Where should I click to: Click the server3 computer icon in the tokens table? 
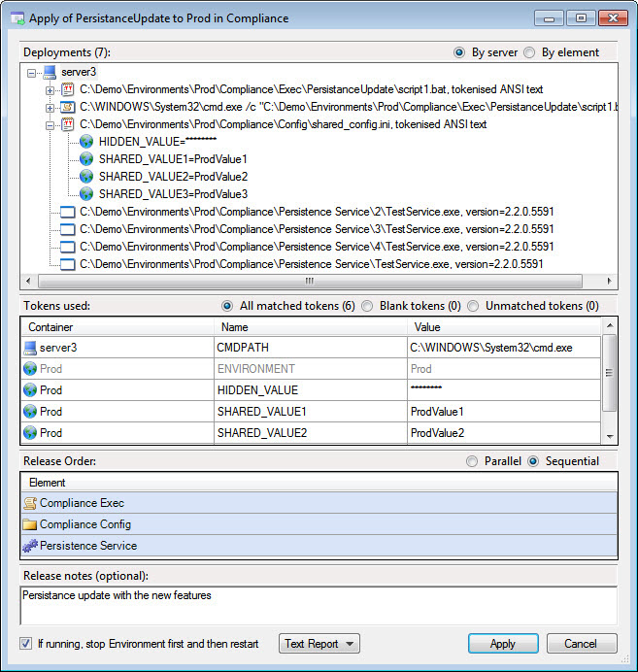tap(30, 348)
